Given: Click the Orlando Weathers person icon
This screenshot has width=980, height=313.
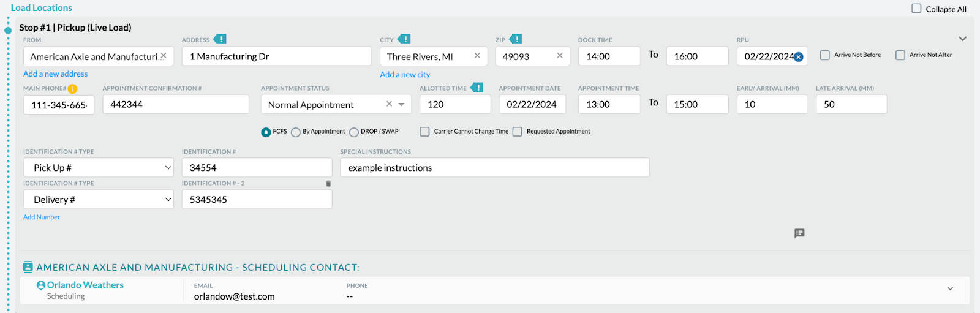Looking at the screenshot, I should 41,285.
